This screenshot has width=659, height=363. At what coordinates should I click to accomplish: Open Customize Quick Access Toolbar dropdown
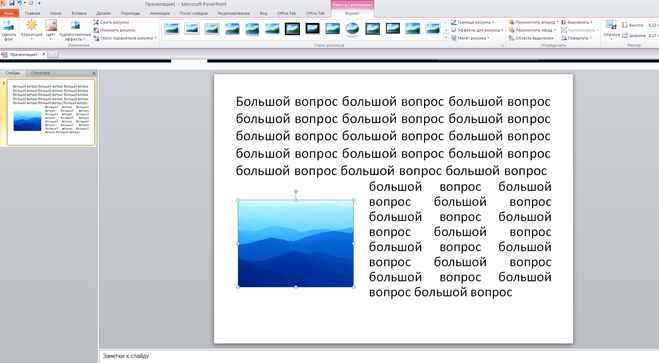click(x=39, y=3)
